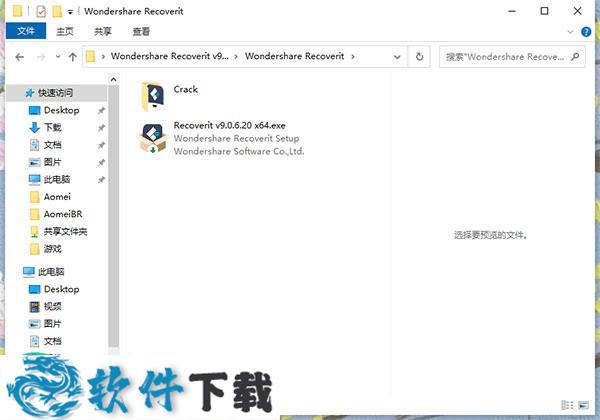Click the last Wondershare Recoverit breadcrumb segment
Image resolution: width=600 pixels, height=420 pixels.
pyautogui.click(x=294, y=56)
